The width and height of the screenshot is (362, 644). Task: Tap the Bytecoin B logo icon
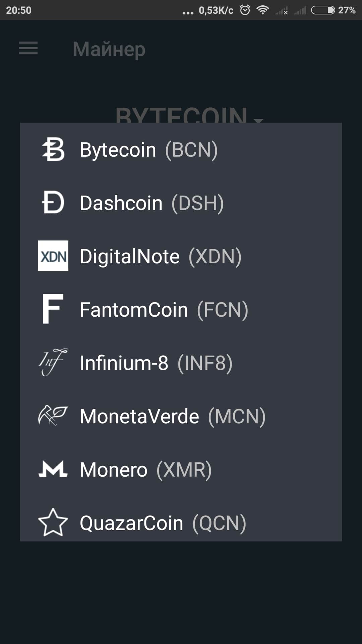[x=53, y=150]
